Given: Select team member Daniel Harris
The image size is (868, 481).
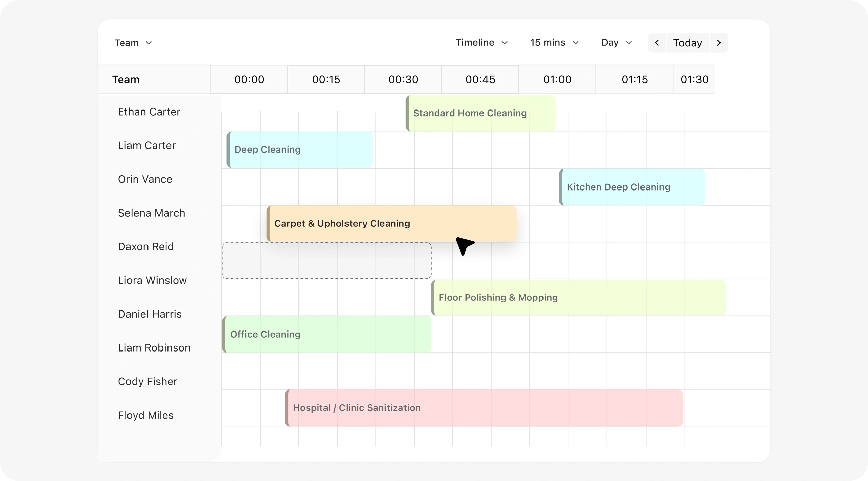Looking at the screenshot, I should 150,314.
